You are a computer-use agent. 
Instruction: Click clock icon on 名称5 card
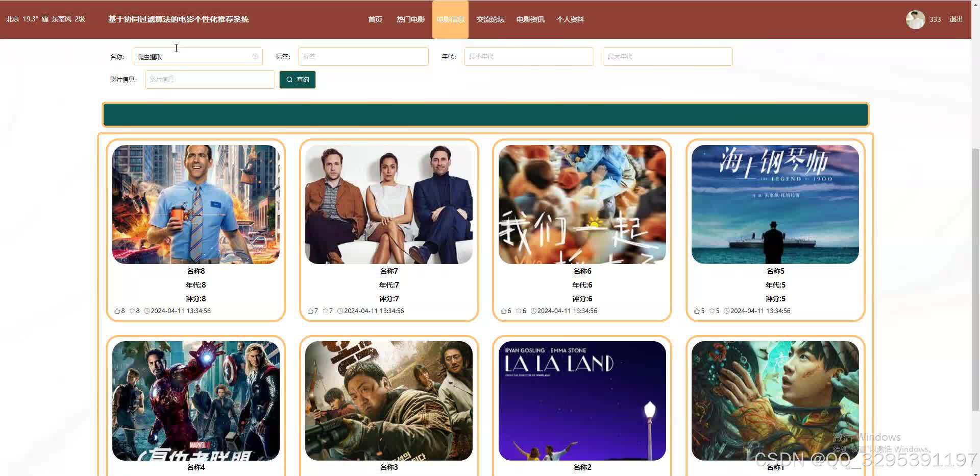tap(726, 311)
